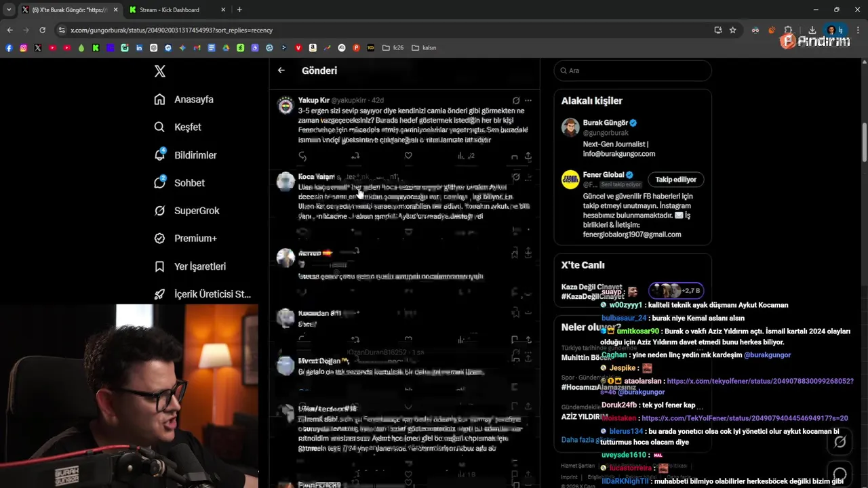Open the tab search dropdown
The image size is (868, 488).
pos(9,10)
